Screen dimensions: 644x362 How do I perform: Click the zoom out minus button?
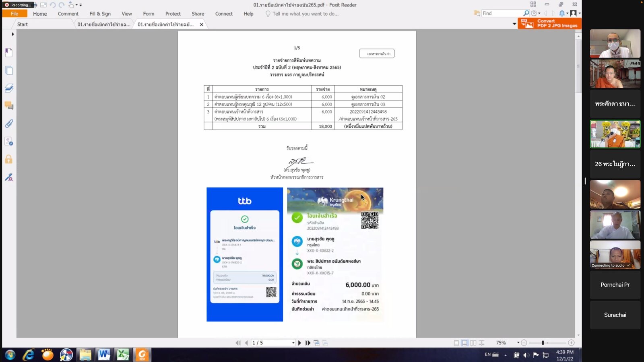[524, 343]
